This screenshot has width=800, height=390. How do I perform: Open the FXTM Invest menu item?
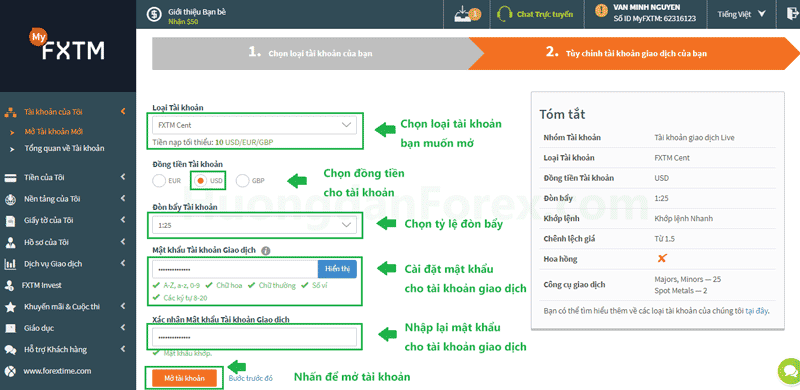pyautogui.click(x=41, y=285)
